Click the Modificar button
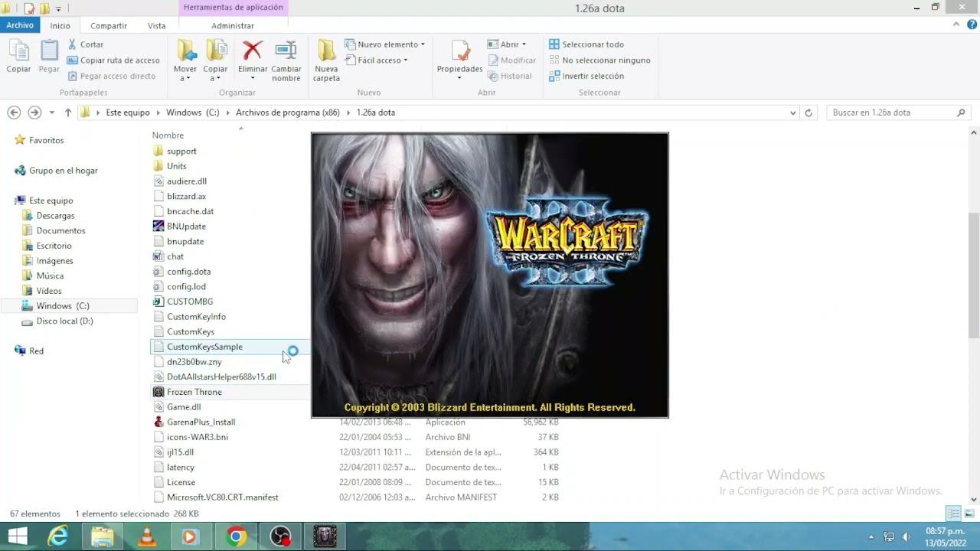980x551 pixels. click(511, 60)
